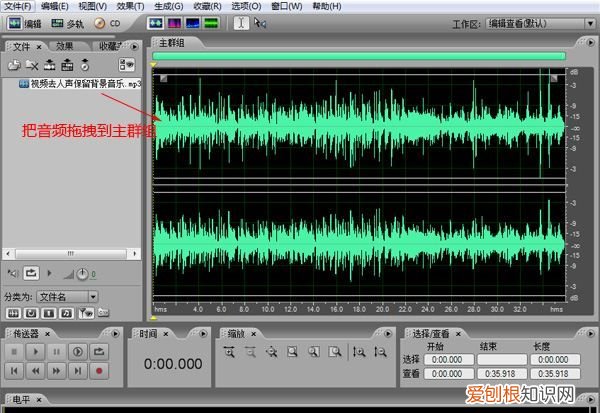Toggle the show loop files filter button
Image resolution: width=600 pixels, height=413 pixels.
[x=32, y=312]
